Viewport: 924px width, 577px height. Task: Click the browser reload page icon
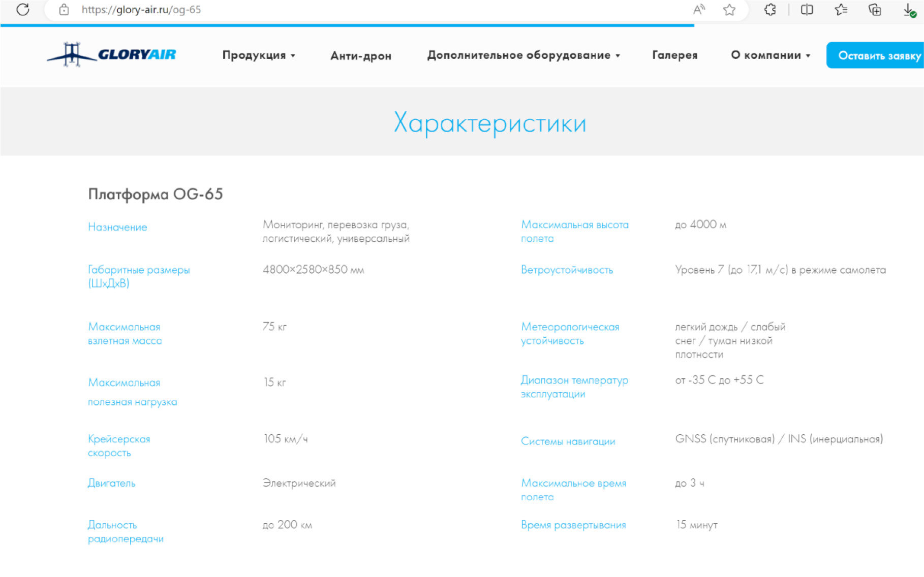pyautogui.click(x=23, y=10)
